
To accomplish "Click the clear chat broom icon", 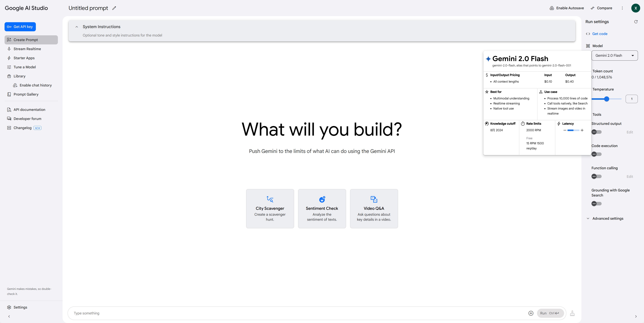I will pyautogui.click(x=572, y=313).
